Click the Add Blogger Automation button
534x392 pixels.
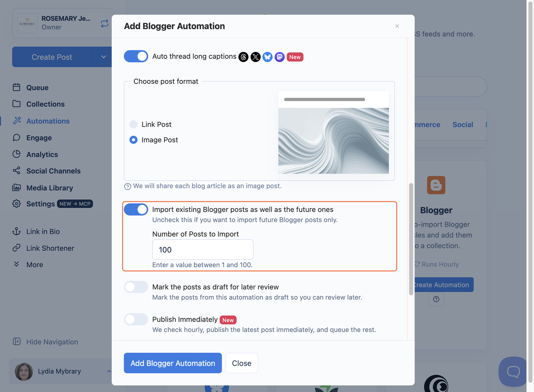(173, 363)
